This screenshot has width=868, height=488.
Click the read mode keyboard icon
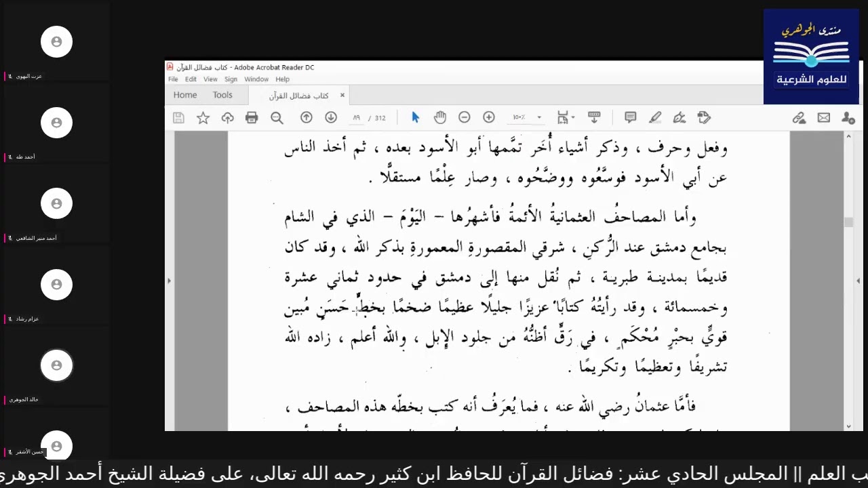(595, 117)
